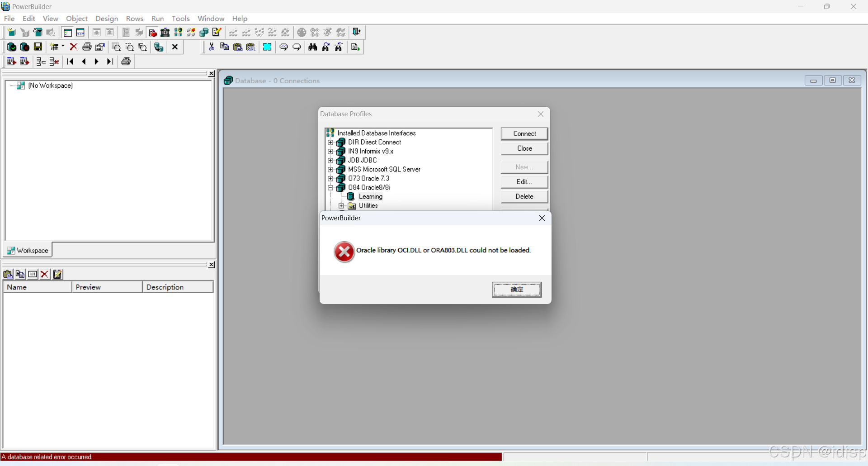Viewport: 868px width, 466px height.
Task: Click the DB Profile toolbar icon
Action: (x=178, y=32)
